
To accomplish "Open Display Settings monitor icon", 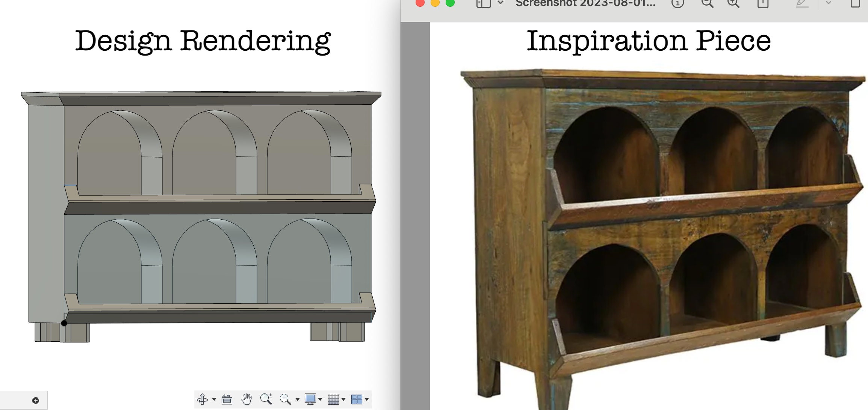I will pyautogui.click(x=310, y=399).
